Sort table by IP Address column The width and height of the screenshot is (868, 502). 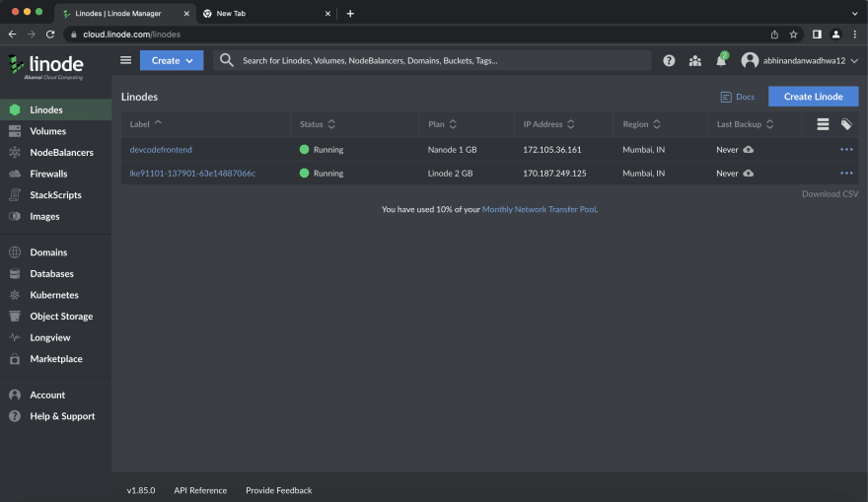pyautogui.click(x=548, y=124)
